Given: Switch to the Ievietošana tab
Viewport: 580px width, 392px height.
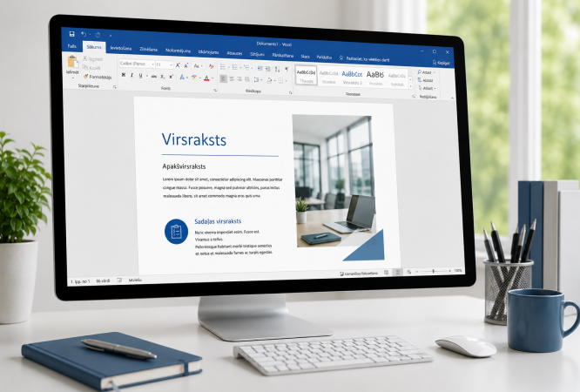Looking at the screenshot, I should pyautogui.click(x=120, y=48).
